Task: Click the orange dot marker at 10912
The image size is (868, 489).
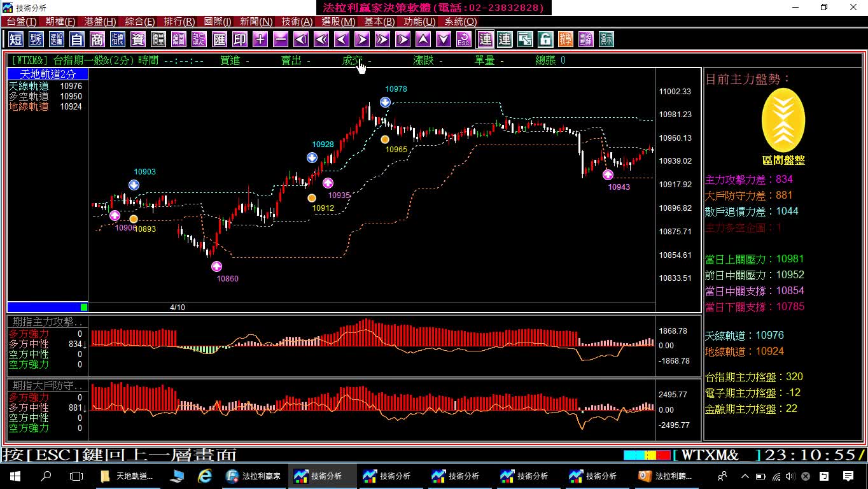Action: 312,198
